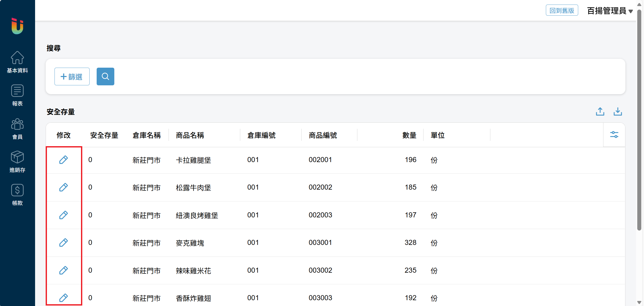This screenshot has height=306, width=644.
Task: Click the 數量 column header
Action: [x=409, y=135]
